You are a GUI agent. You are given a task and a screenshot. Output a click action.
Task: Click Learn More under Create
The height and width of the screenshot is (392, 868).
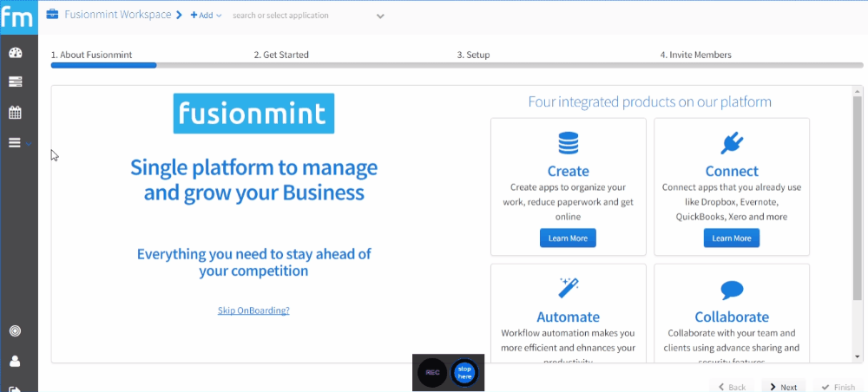tap(568, 238)
